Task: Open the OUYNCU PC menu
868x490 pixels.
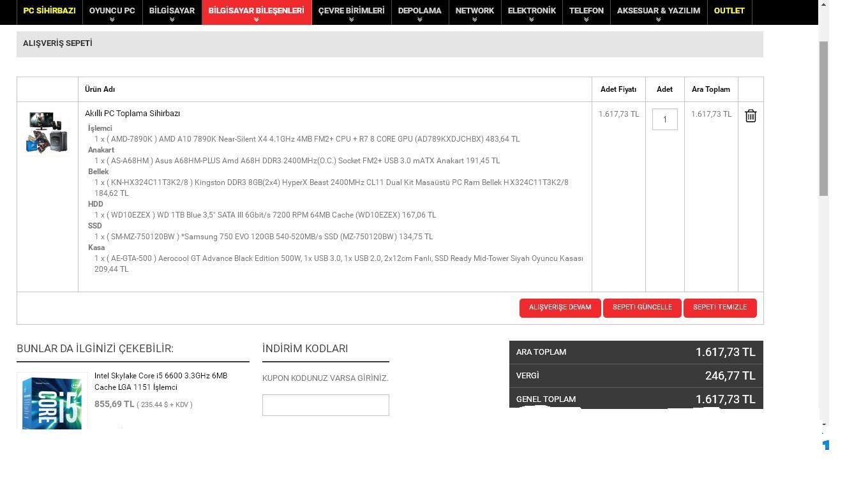Action: (112, 11)
